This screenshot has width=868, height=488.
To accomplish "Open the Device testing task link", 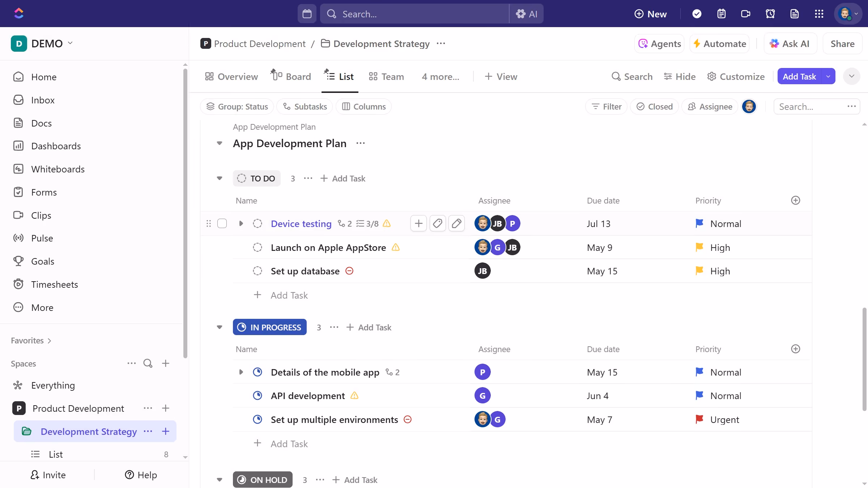I will (x=301, y=224).
